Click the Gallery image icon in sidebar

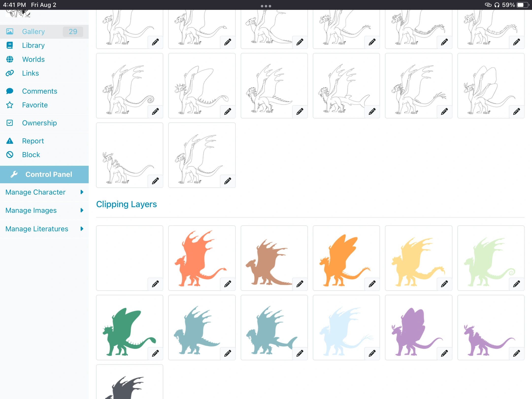pyautogui.click(x=10, y=32)
